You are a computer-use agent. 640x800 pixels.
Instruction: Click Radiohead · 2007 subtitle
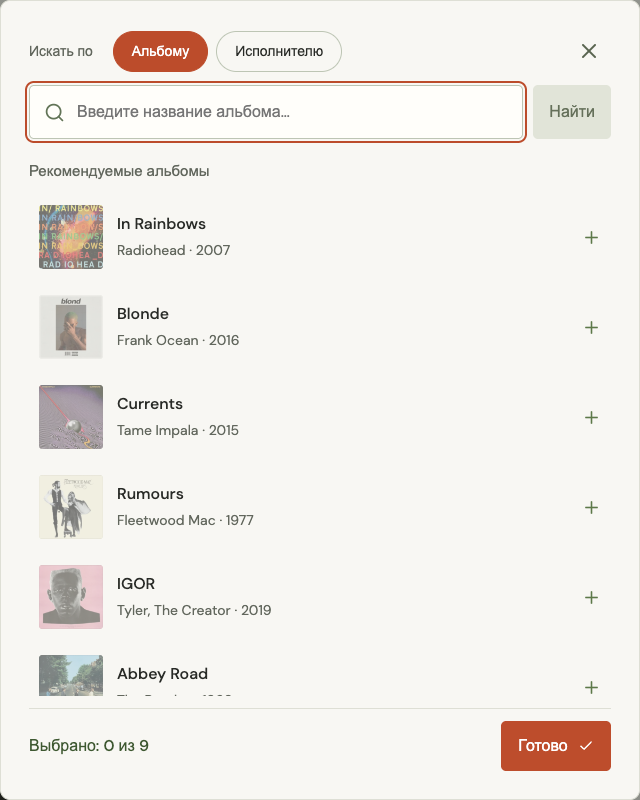coord(174,251)
